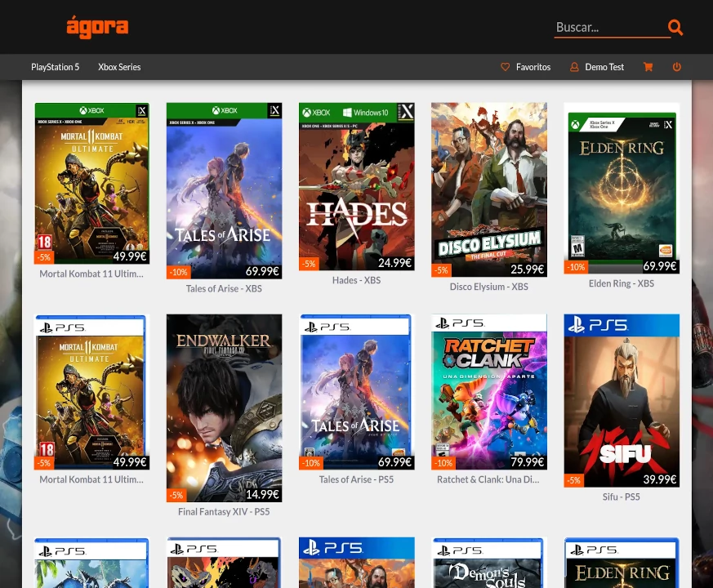Image resolution: width=713 pixels, height=588 pixels.
Task: Open the Elden Ring PS5 cover in bottom row
Action: [622, 563]
